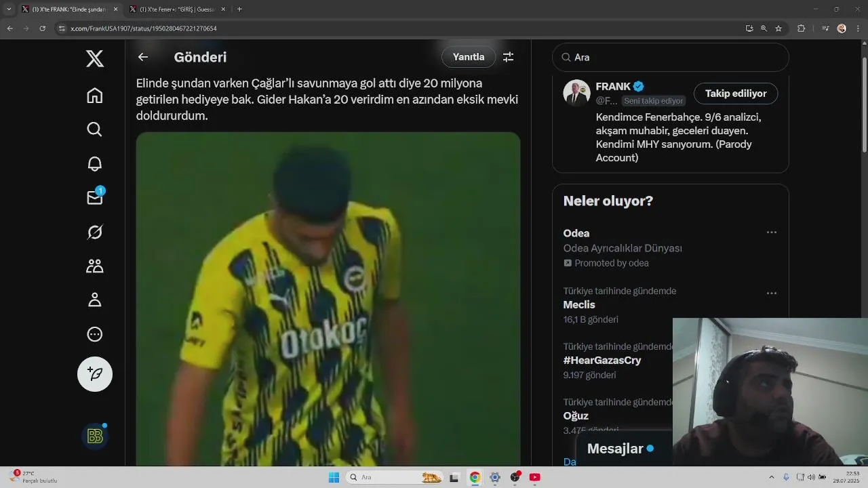
Task: Click the address bar URL
Action: (x=144, y=28)
